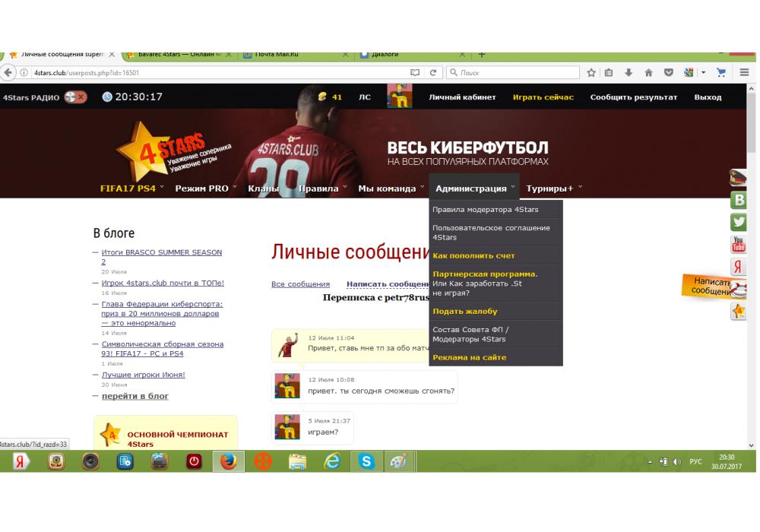Open 'Все сообщения' link
Viewport: 760px width, 532px height.
[x=300, y=284]
